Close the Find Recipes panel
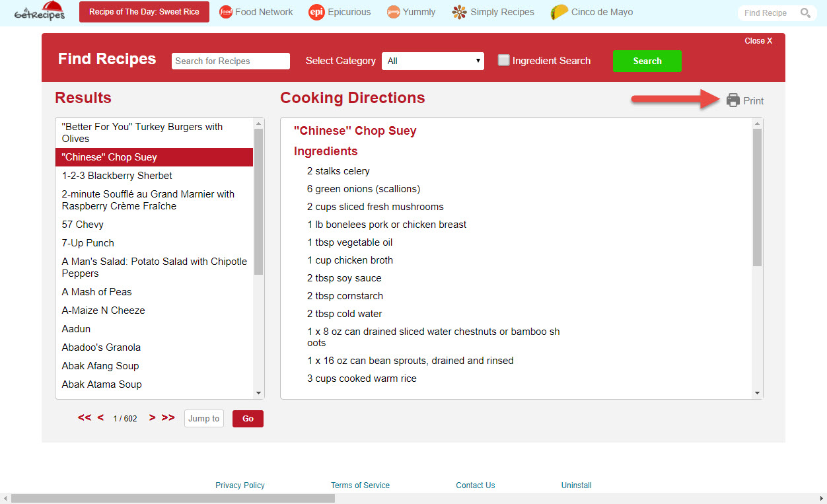The height and width of the screenshot is (504, 827). pos(758,41)
